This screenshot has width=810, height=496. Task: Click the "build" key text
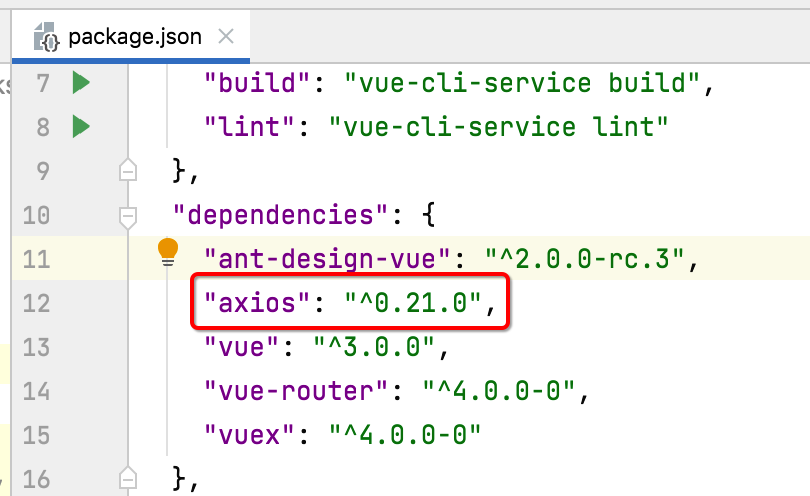(257, 83)
